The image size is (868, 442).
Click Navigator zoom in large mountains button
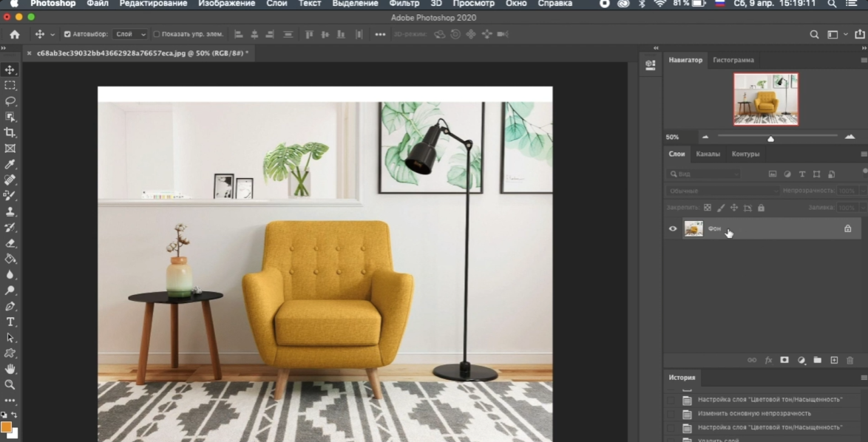tap(850, 137)
